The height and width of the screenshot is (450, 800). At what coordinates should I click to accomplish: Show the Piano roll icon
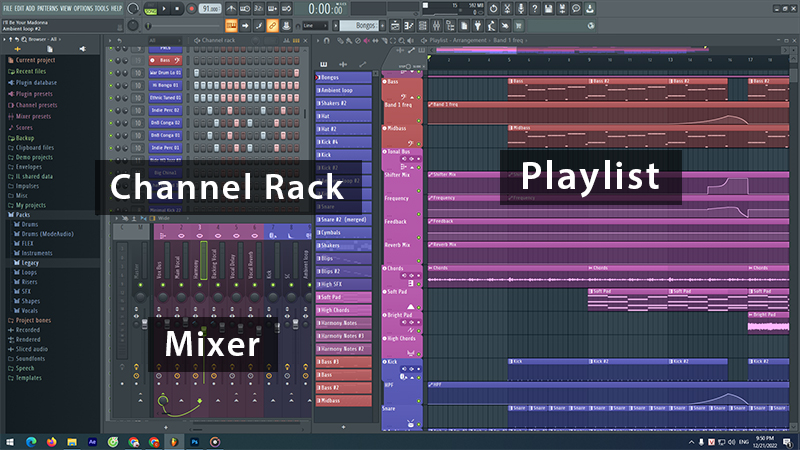(x=409, y=26)
